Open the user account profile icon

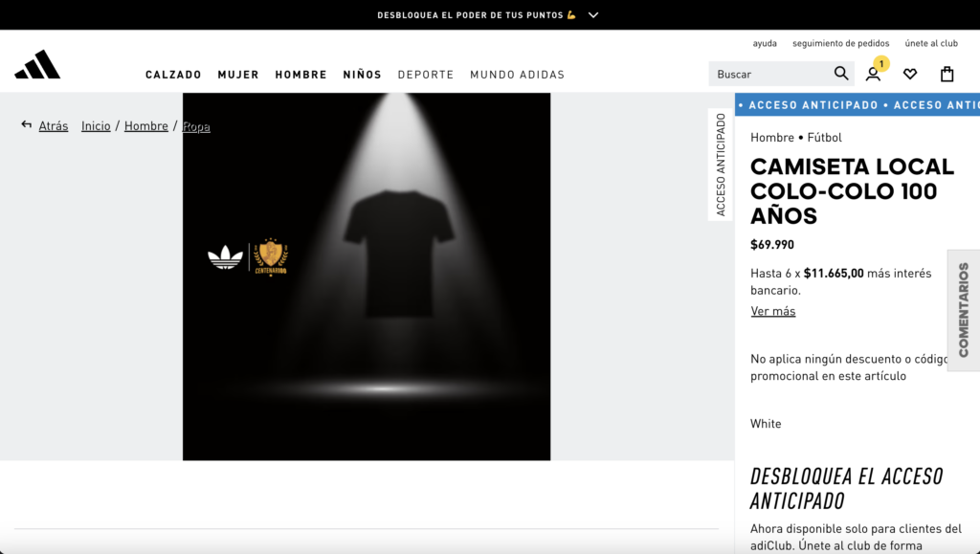pos(873,74)
